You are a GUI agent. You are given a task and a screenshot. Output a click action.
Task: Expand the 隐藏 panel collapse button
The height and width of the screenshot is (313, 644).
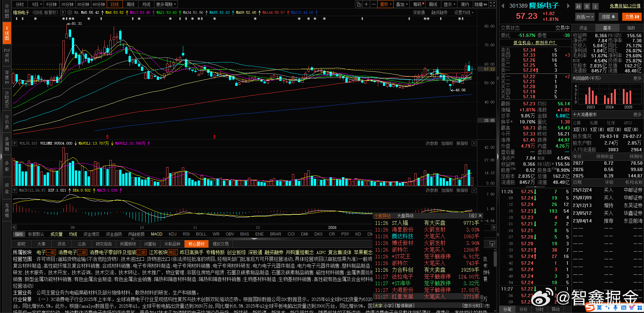(481, 4)
